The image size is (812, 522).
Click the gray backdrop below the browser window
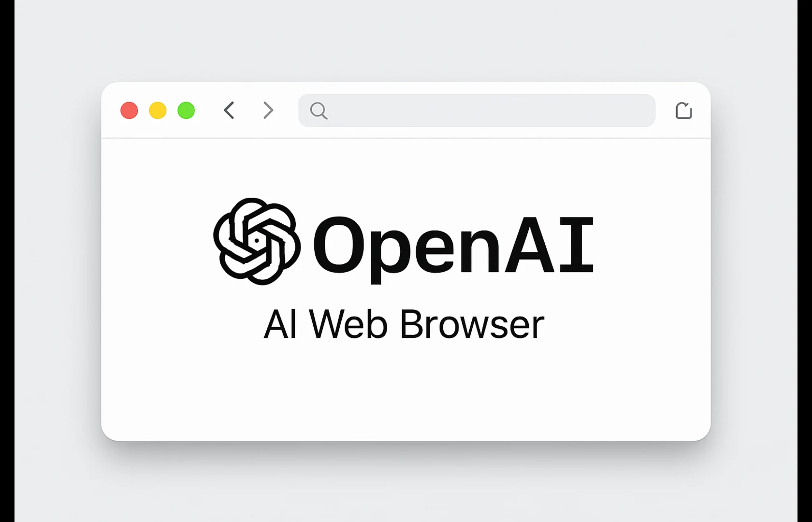[x=405, y=488]
